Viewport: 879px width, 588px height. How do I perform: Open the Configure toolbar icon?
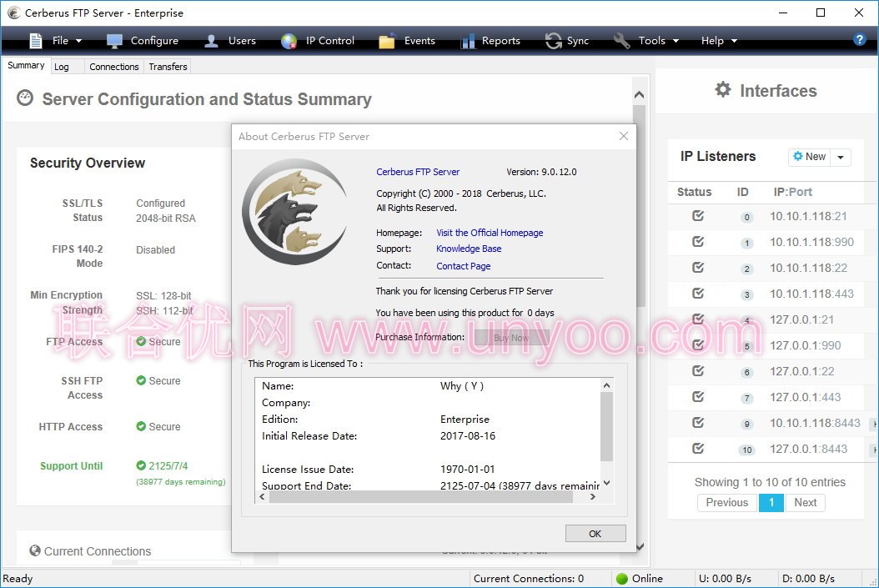coord(115,41)
